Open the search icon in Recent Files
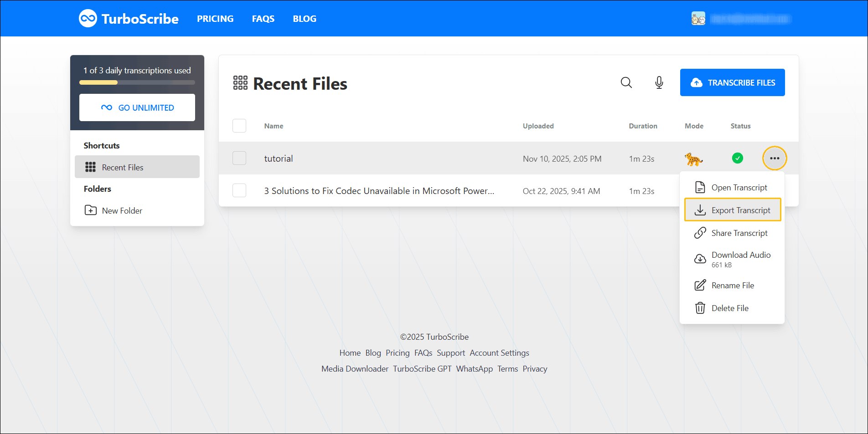Image resolution: width=868 pixels, height=434 pixels. (626, 82)
